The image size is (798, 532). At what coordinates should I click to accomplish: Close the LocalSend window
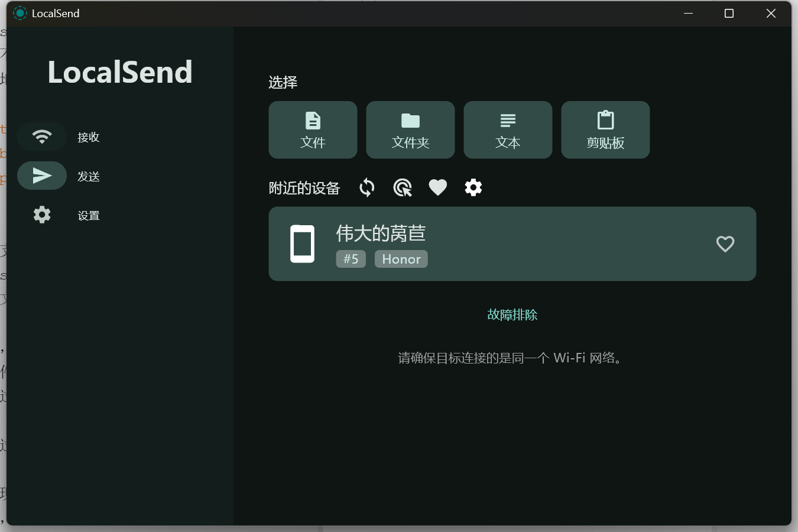point(771,13)
